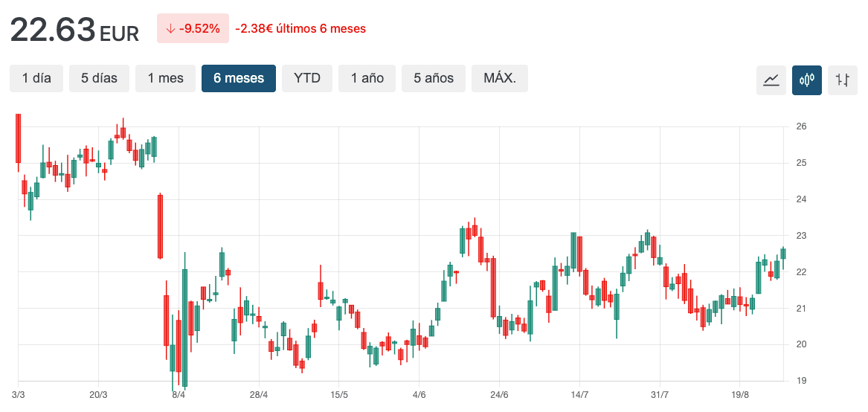The width and height of the screenshot is (868, 412).
Task: Show the 1 año period
Action: tap(367, 78)
